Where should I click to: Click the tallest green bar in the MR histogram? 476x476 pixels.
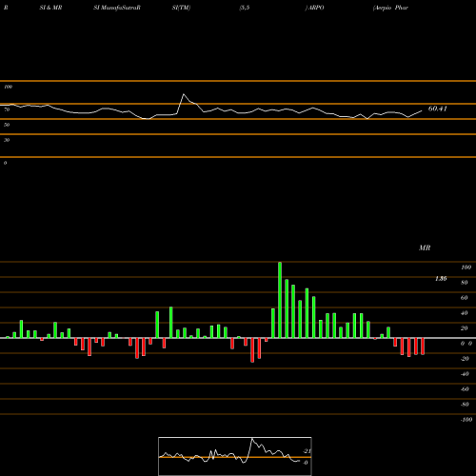point(280,300)
